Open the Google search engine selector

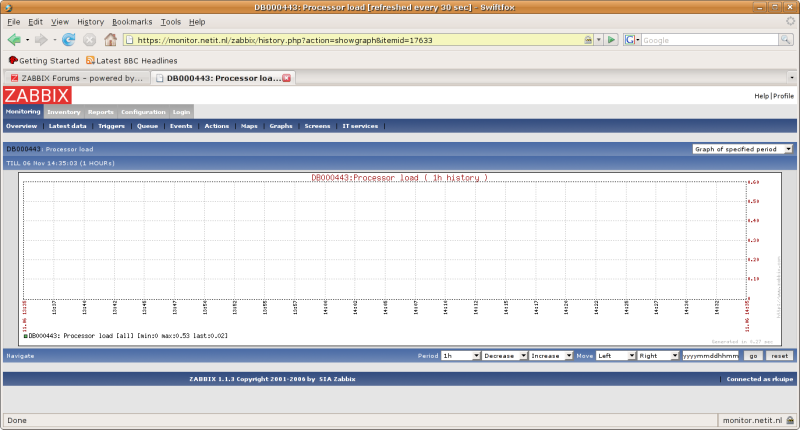click(x=632, y=40)
